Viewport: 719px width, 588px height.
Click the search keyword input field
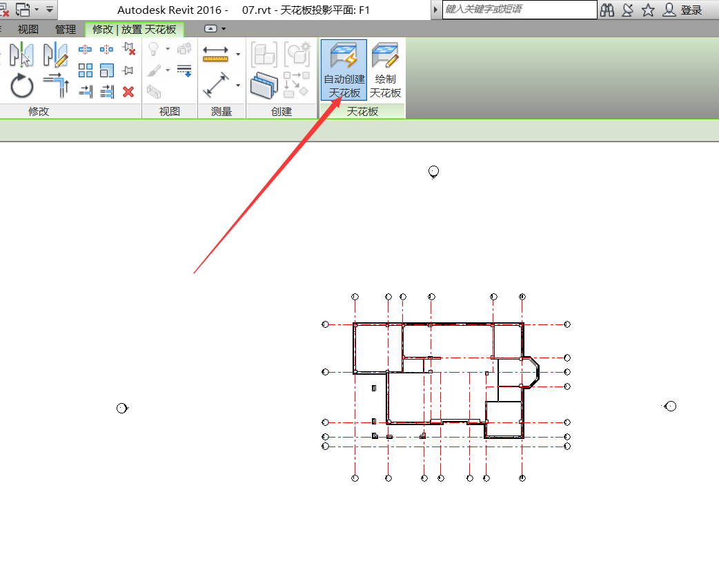[x=519, y=10]
